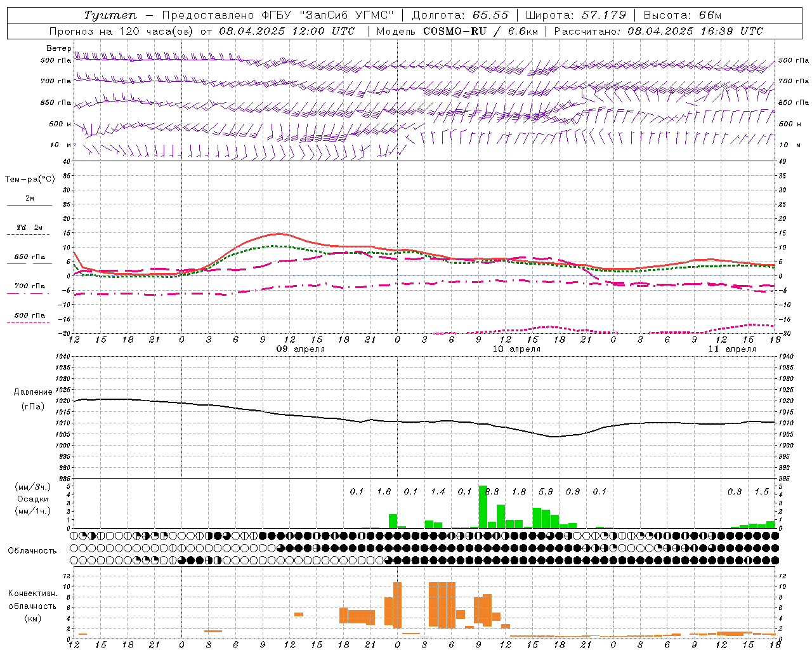The image size is (812, 650).
Task: Click the tallest green precipitation bar
Action: pyautogui.click(x=483, y=507)
